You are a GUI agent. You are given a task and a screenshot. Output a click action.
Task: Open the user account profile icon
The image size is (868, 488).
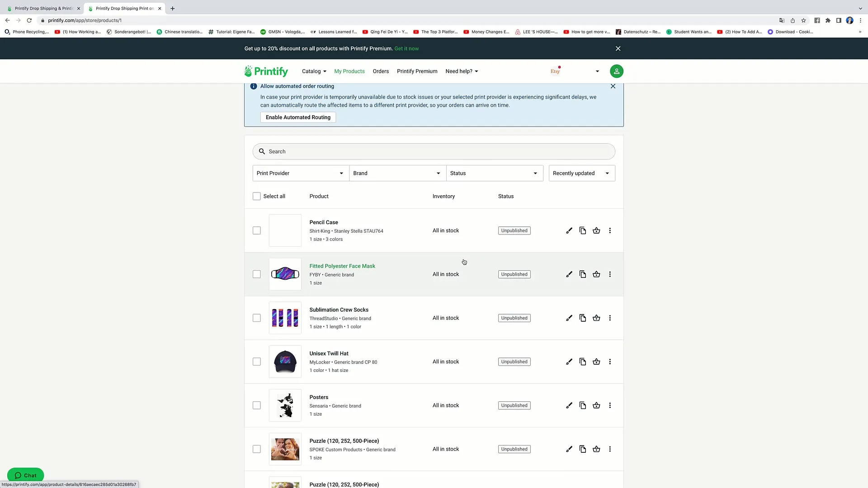tap(616, 71)
